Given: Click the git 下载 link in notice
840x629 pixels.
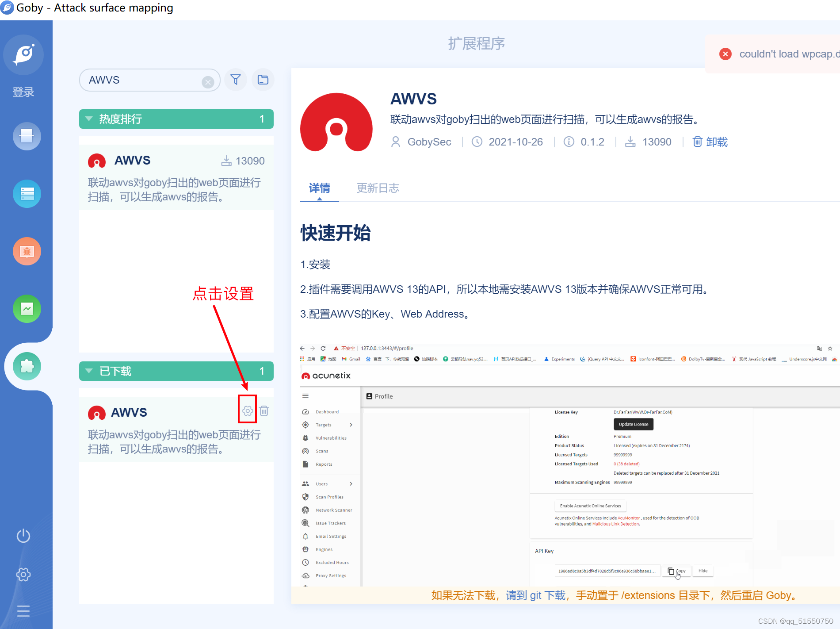Looking at the screenshot, I should (536, 595).
